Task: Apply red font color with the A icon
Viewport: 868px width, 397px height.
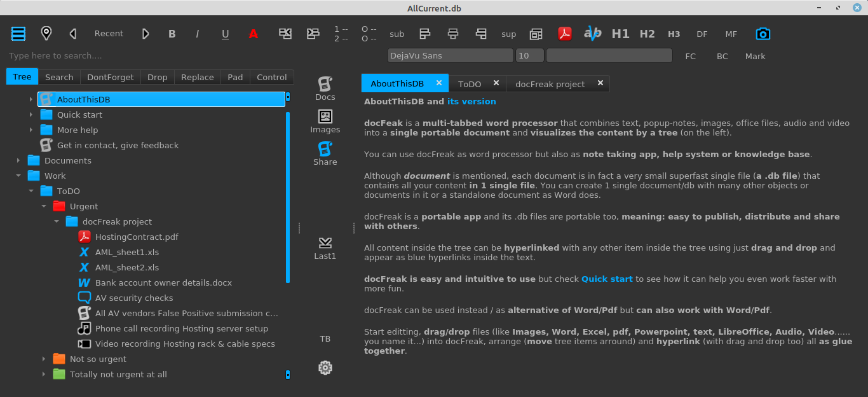Action: click(x=253, y=34)
